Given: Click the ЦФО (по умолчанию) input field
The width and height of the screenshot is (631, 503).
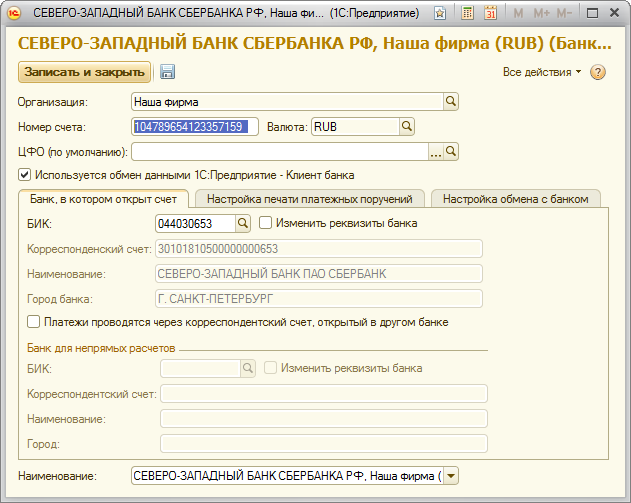Looking at the screenshot, I should (280, 152).
